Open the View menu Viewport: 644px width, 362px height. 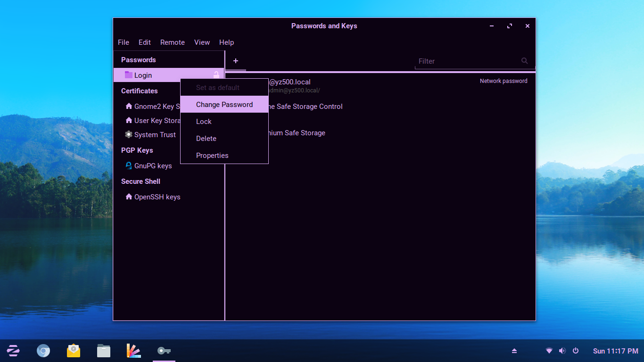click(202, 42)
